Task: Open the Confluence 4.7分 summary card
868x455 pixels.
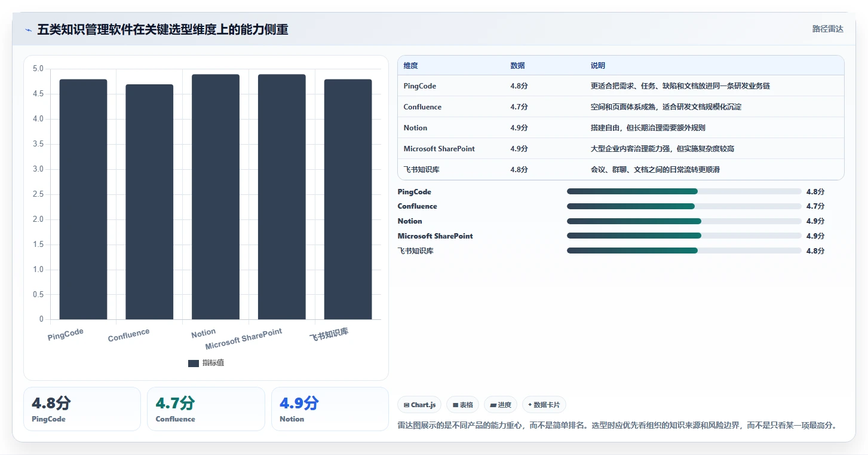Action: tap(206, 409)
